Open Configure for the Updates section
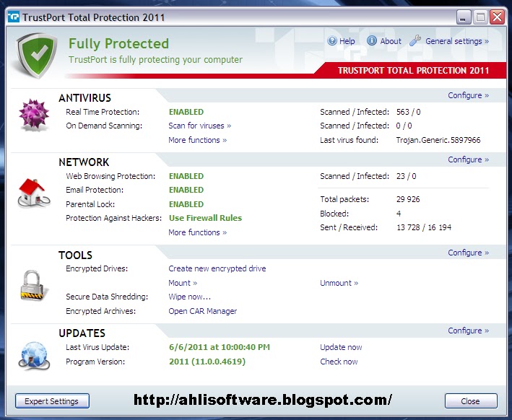This screenshot has width=512, height=420. pos(468,331)
